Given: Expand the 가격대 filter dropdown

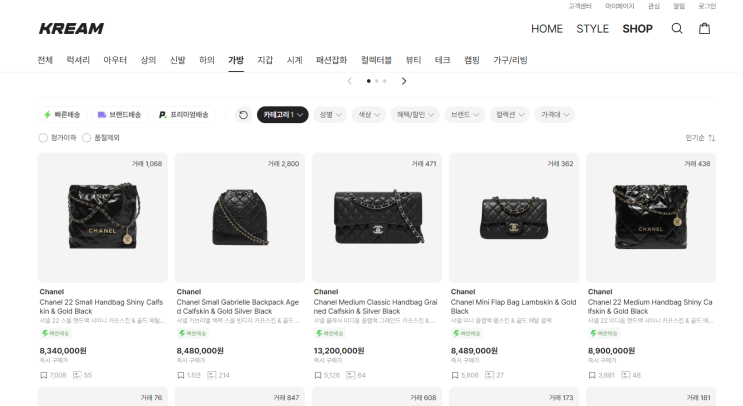Looking at the screenshot, I should click(555, 115).
